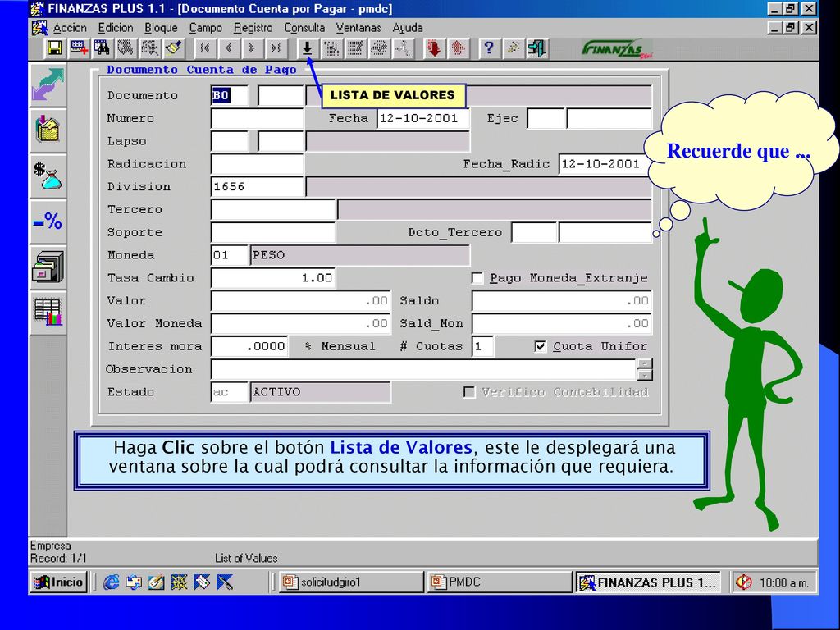
Task: Click the Lista de Valores down-arrow icon
Action: click(x=307, y=48)
